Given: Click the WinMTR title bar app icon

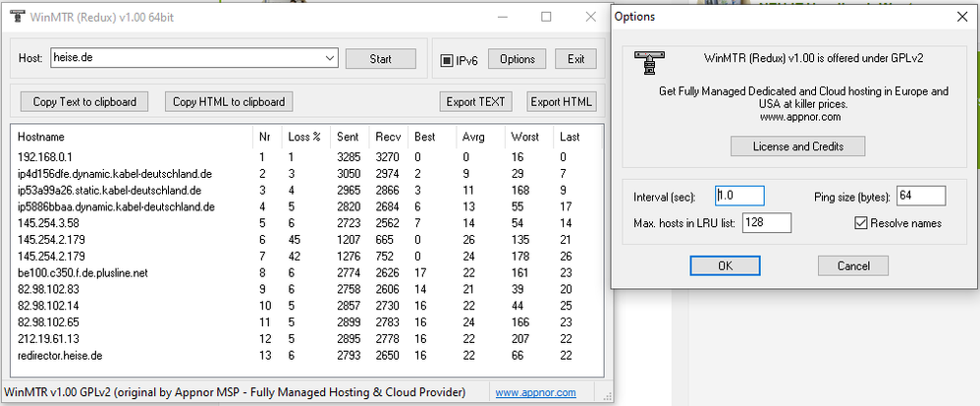Looking at the screenshot, I should click(13, 16).
